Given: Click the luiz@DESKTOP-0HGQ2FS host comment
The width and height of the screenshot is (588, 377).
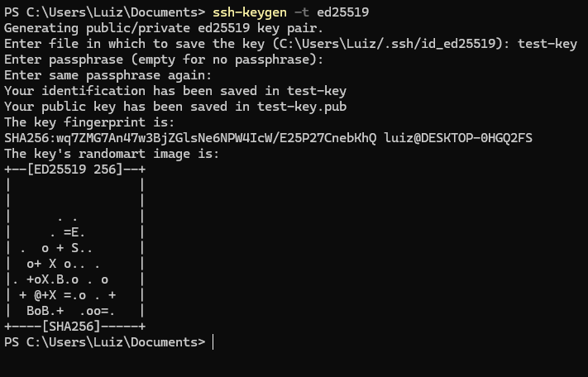Looking at the screenshot, I should (x=458, y=138).
